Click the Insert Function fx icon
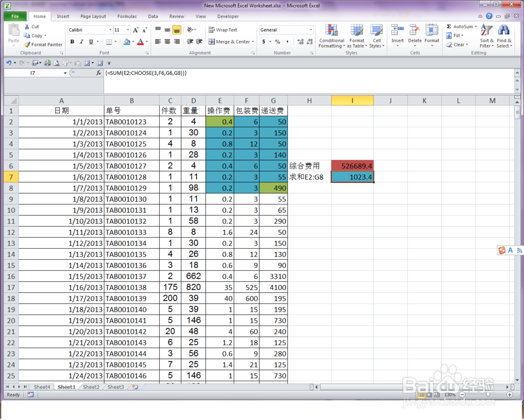Image resolution: width=524 pixels, height=420 pixels. (x=99, y=73)
